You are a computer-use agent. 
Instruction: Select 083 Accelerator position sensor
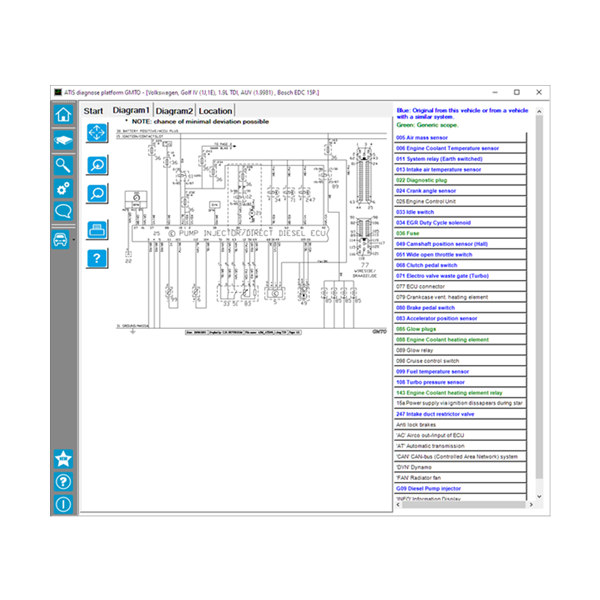pos(460,318)
